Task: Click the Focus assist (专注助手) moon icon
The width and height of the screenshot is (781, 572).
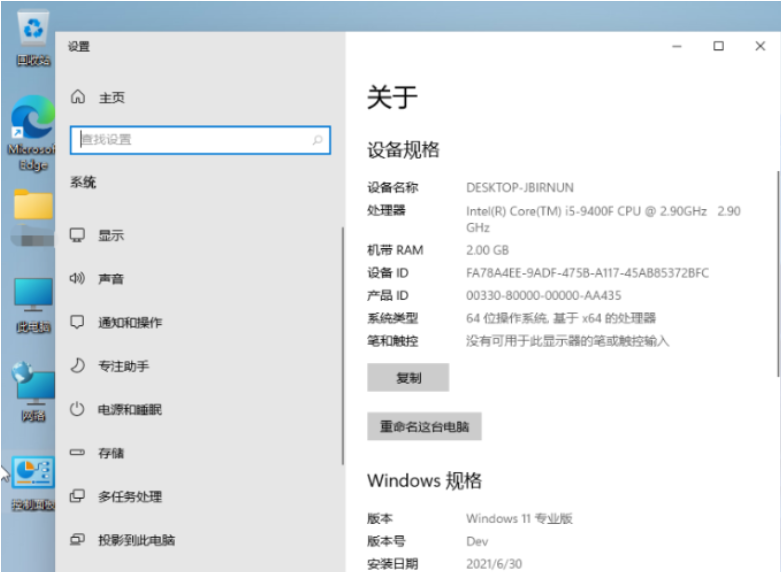Action: [x=78, y=366]
